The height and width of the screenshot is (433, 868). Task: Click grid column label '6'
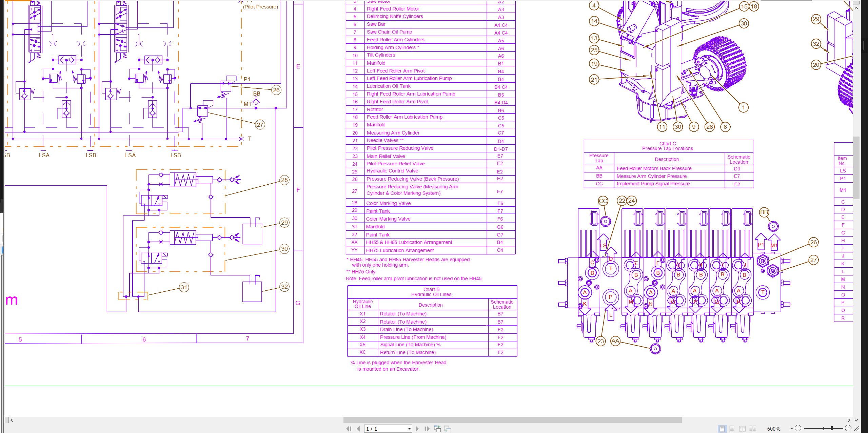tap(144, 339)
